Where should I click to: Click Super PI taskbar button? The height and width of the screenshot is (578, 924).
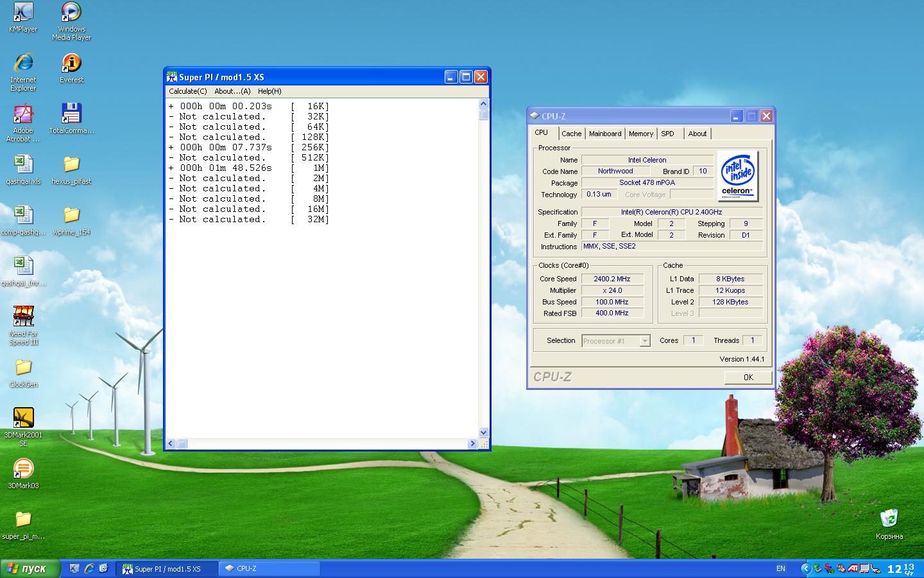tap(167, 568)
